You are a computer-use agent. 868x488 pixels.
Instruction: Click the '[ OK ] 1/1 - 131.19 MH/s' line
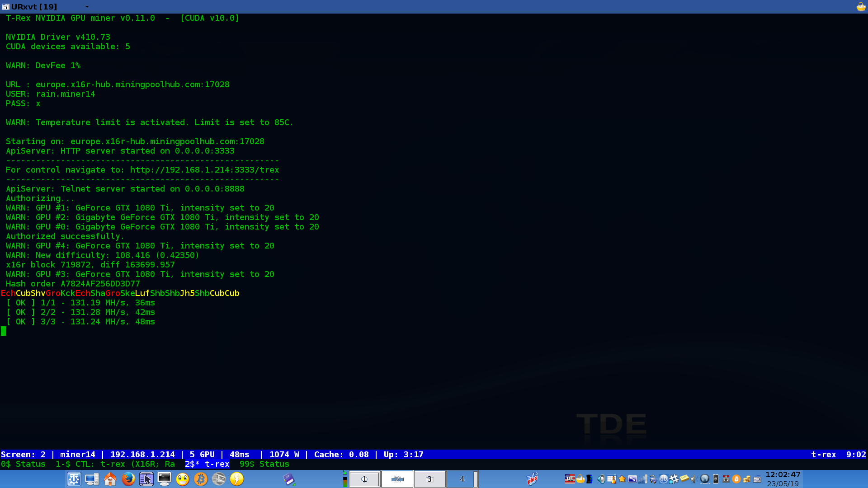pos(80,303)
